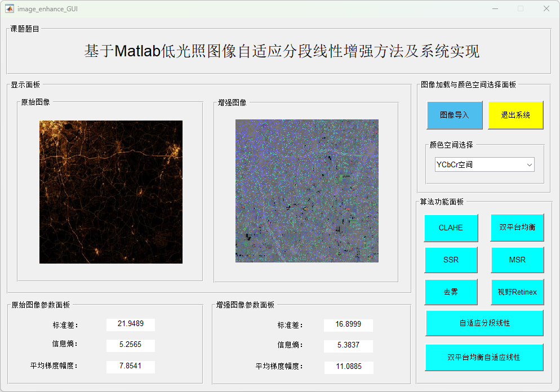Click enhanced 信息熵 value 5.3837
The image size is (560, 392).
click(x=348, y=345)
